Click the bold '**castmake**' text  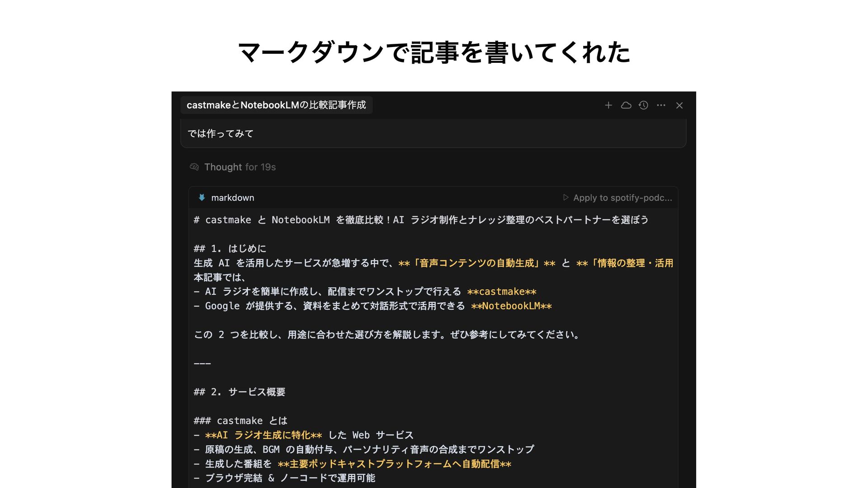(502, 291)
